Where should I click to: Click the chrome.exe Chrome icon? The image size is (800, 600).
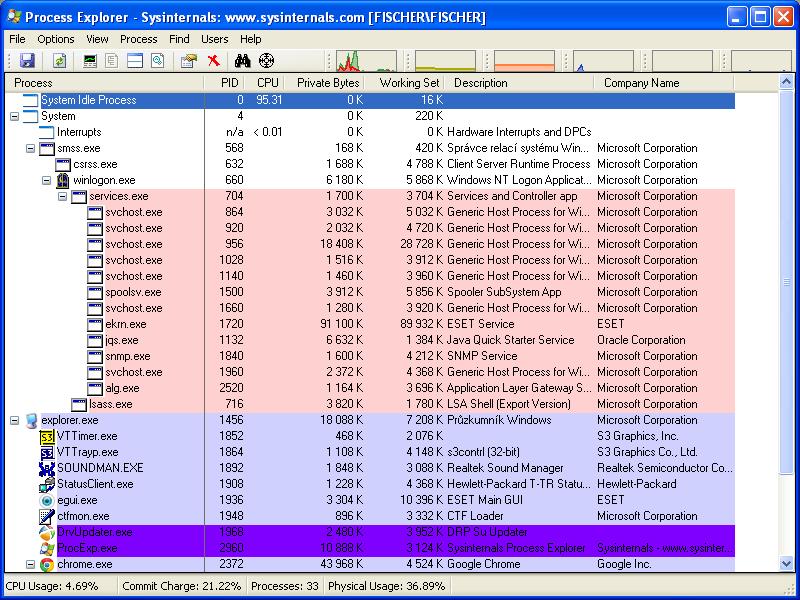click(x=47, y=564)
